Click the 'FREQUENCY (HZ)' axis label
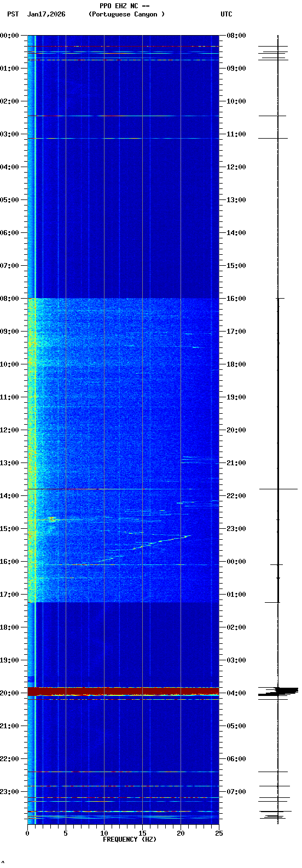Image resolution: width=302 pixels, height=868 pixels. click(x=130, y=840)
